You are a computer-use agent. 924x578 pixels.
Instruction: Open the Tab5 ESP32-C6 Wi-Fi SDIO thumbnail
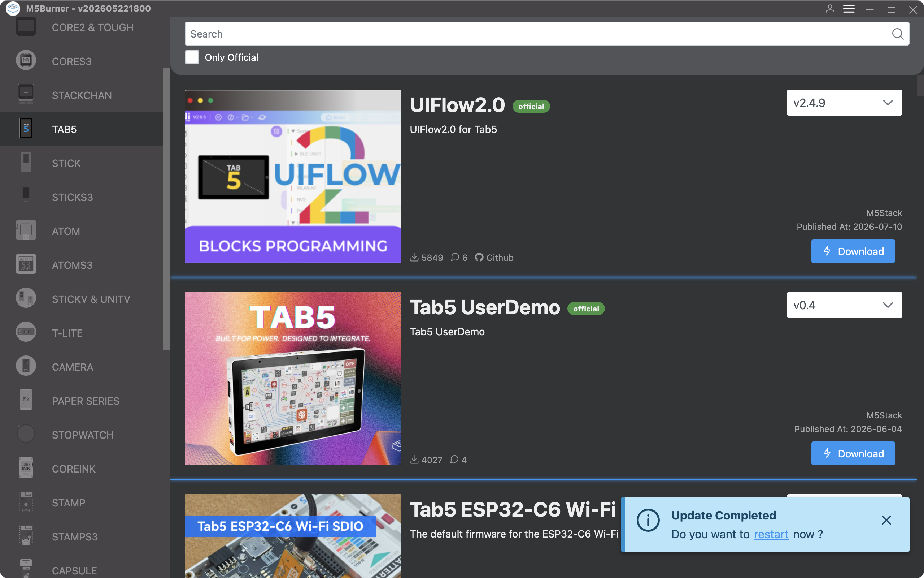point(293,536)
